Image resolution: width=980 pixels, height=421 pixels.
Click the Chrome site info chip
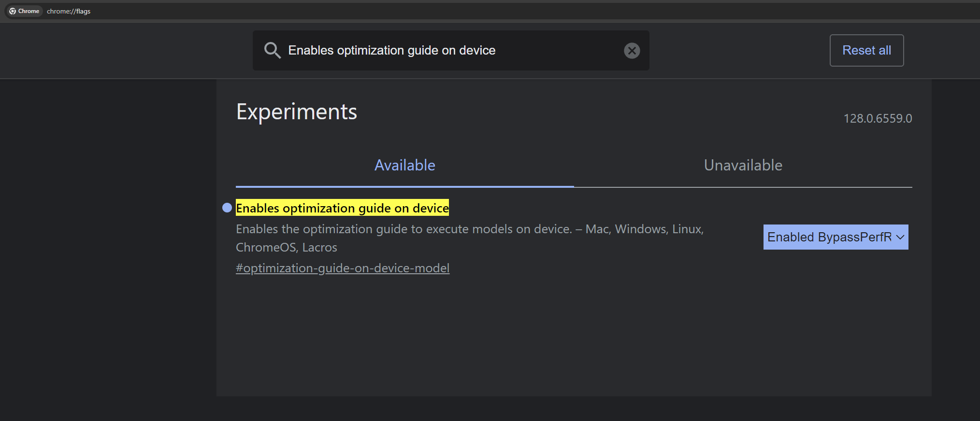24,11
